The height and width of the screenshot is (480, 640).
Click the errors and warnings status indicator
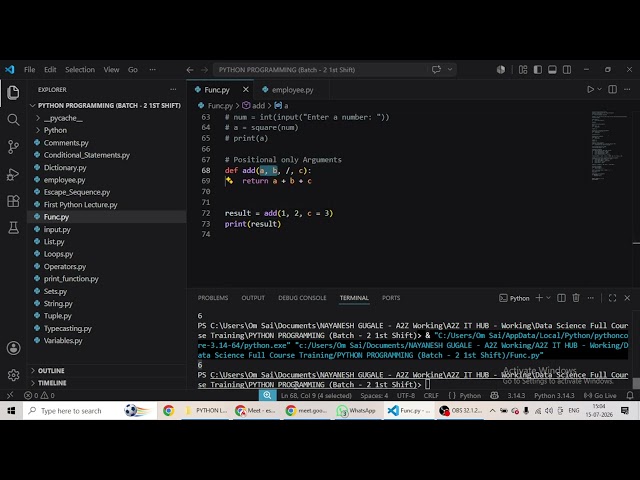(x=39, y=396)
